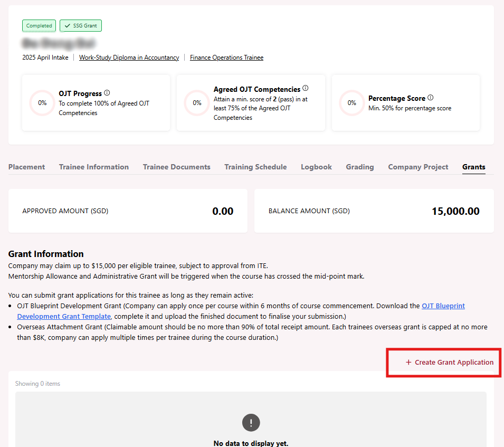This screenshot has width=504, height=447.
Task: Select the Grants tab
Action: point(473,167)
